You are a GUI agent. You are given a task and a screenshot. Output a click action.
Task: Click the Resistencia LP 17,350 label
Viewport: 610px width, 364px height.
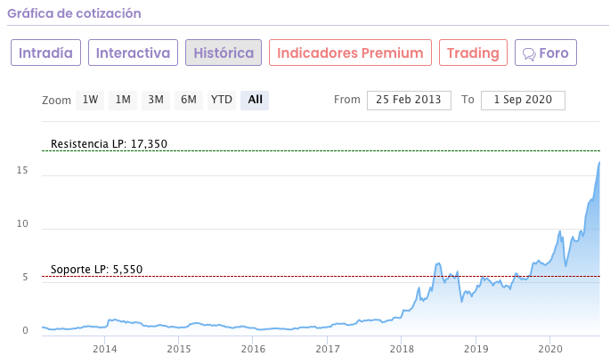click(109, 143)
